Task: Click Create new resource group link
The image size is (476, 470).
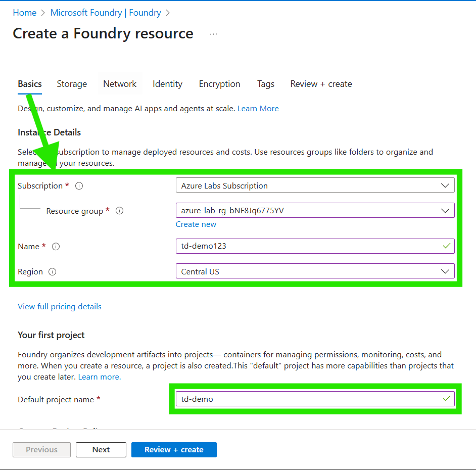Action: tap(196, 224)
